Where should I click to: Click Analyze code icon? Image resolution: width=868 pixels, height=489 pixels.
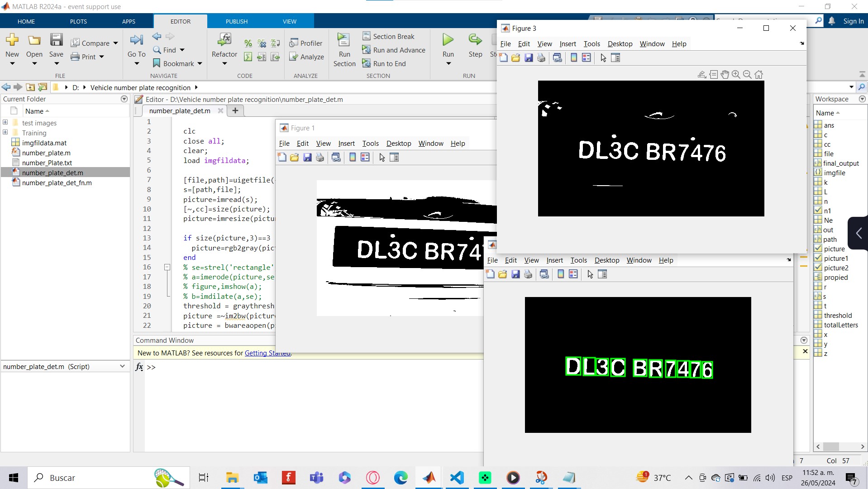coord(306,57)
